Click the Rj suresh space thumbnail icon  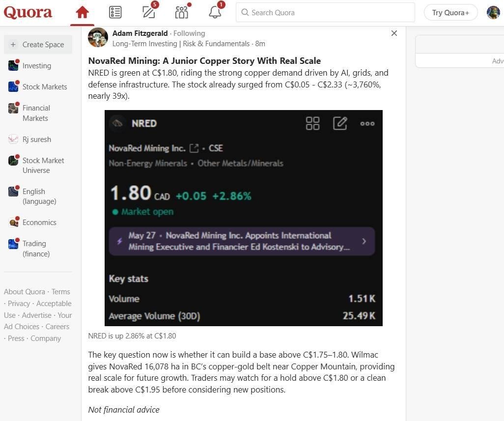tap(13, 139)
